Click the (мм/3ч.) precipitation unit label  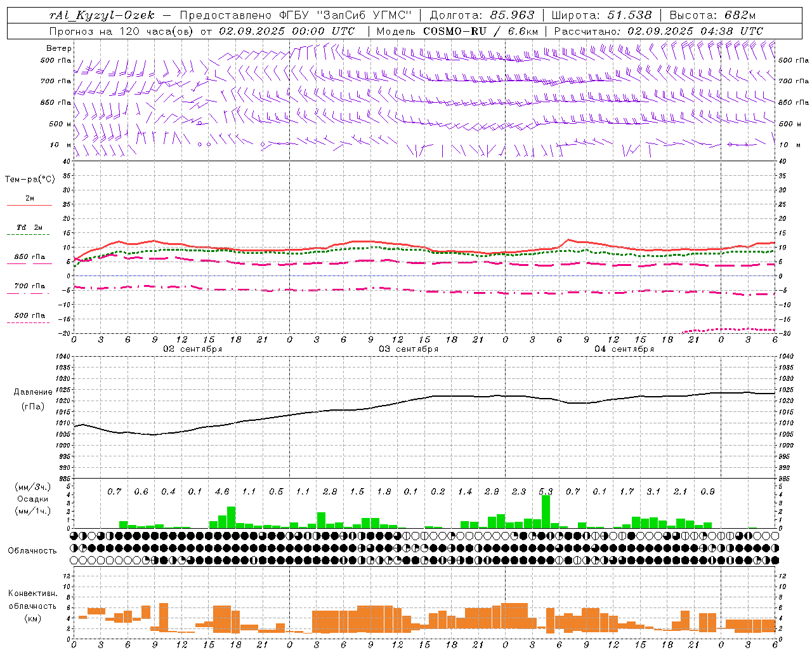coord(33,487)
